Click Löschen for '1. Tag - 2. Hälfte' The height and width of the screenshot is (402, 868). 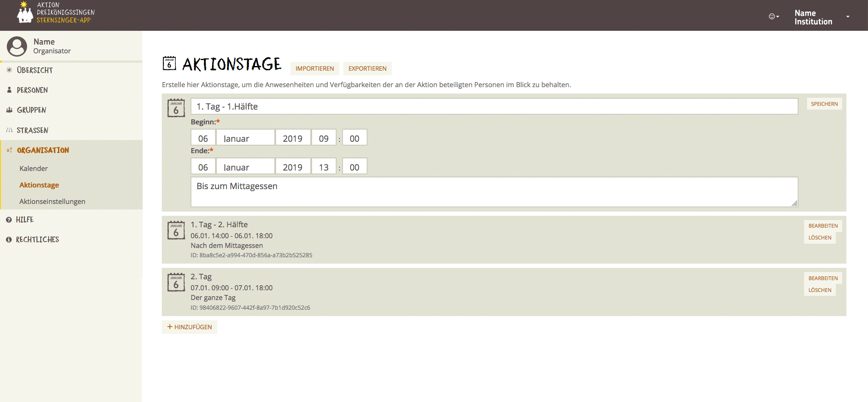[x=820, y=238]
